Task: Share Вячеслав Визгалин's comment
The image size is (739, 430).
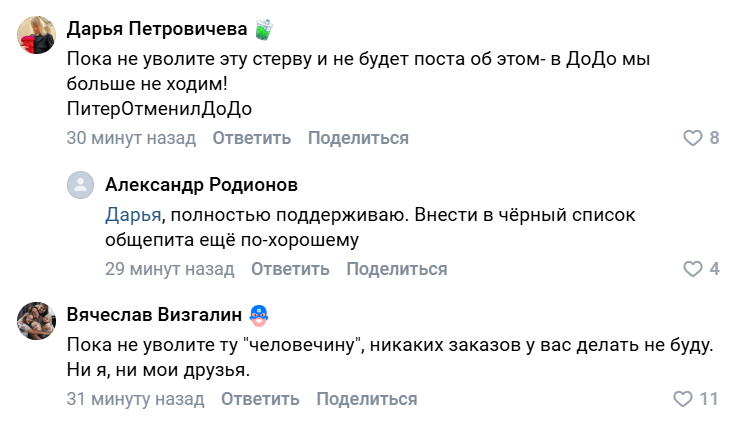Action: tap(367, 399)
